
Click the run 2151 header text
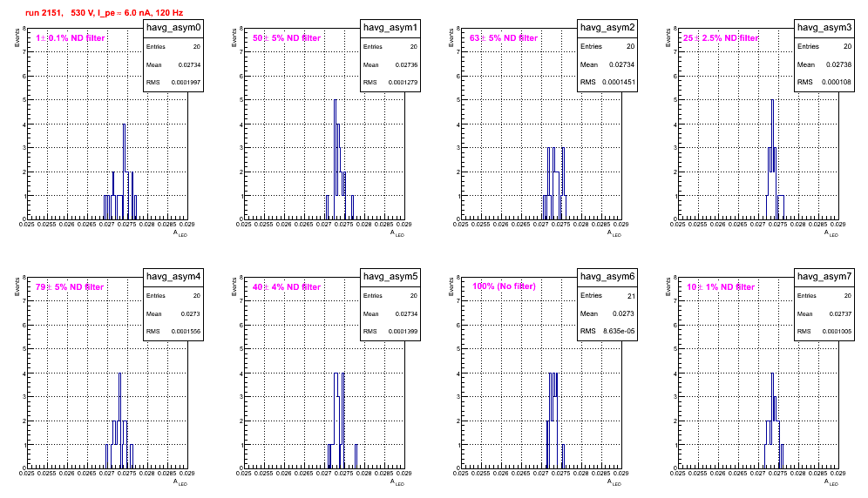tap(104, 13)
